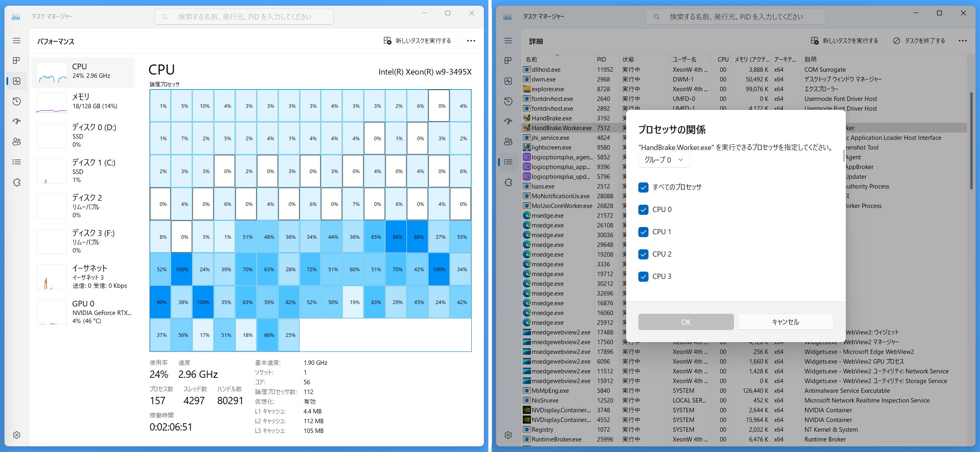Viewport: 980px width, 452px height.
Task: Click タスクを終了する in the Details toolbar
Action: coord(919,41)
